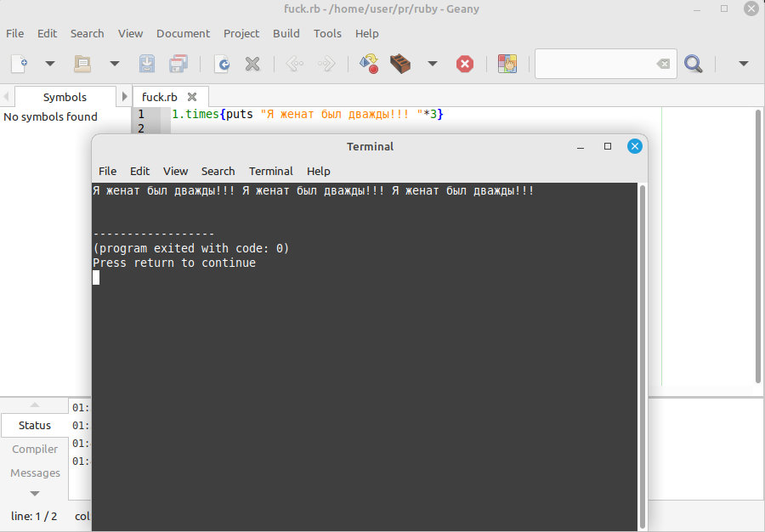Click line number 1 in editor margin
Screen dimensions: 765x532
pyautogui.click(x=141, y=114)
